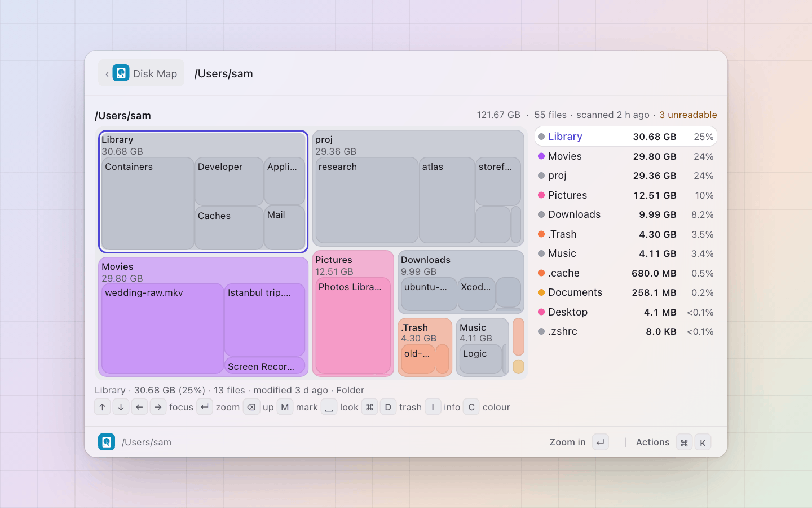
Task: Click the atlas block in proj
Action: click(x=447, y=200)
